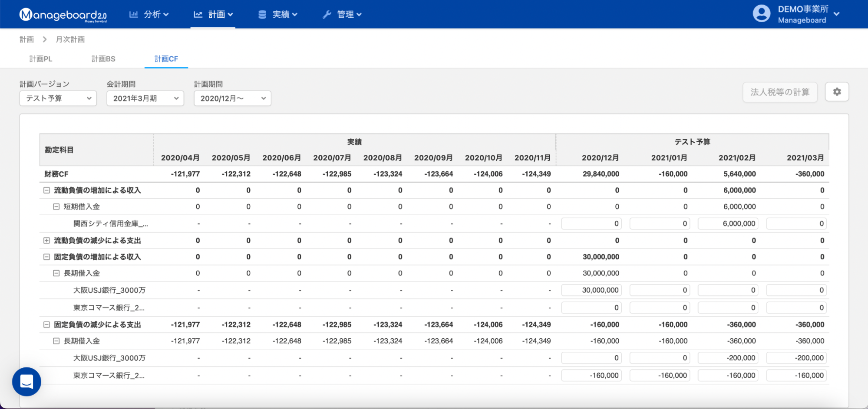This screenshot has width=868, height=409.
Task: Go to 計画 breadcrumb link
Action: [x=26, y=39]
